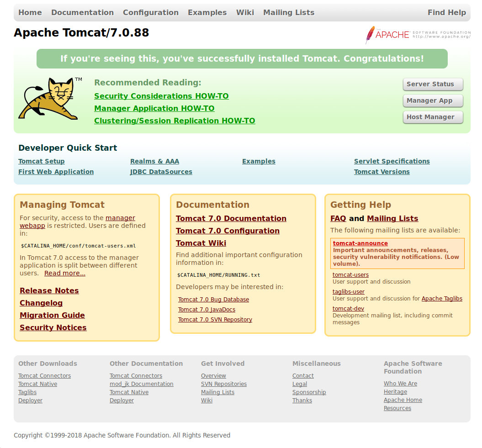Click Read more... in Managing Tomcat
This screenshot has width=482, height=448.
[x=65, y=273]
